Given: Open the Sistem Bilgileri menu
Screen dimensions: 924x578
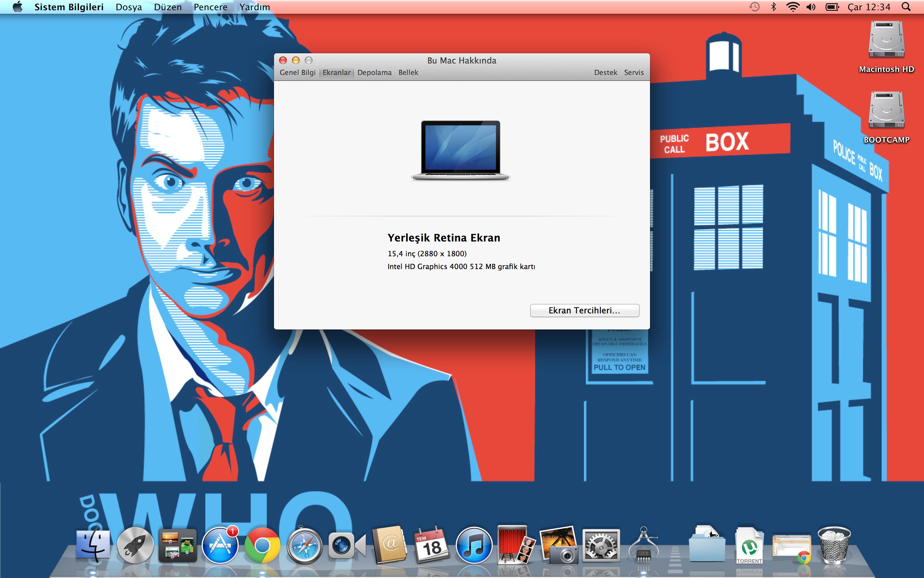Looking at the screenshot, I should click(x=69, y=7).
